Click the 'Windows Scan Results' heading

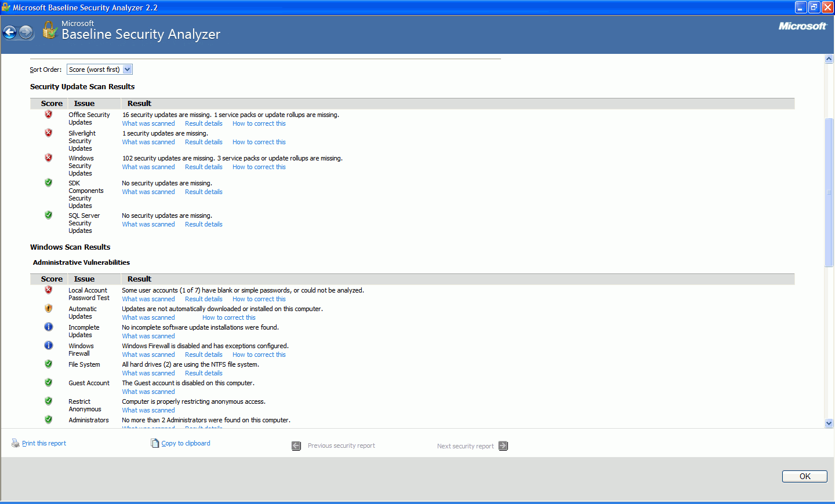point(70,247)
